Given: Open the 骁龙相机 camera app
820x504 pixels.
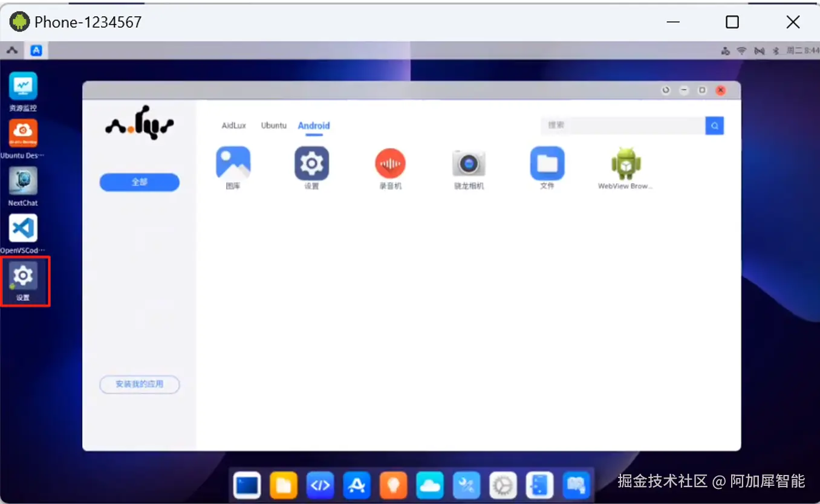Looking at the screenshot, I should [469, 163].
